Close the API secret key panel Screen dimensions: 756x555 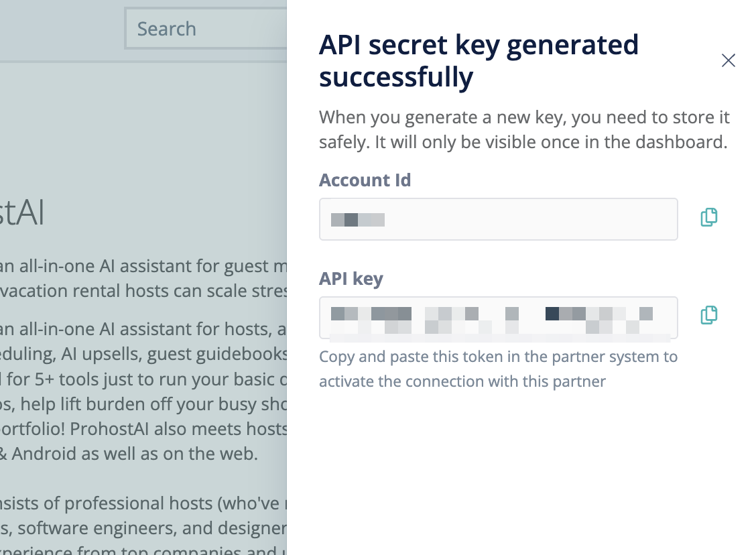click(729, 61)
